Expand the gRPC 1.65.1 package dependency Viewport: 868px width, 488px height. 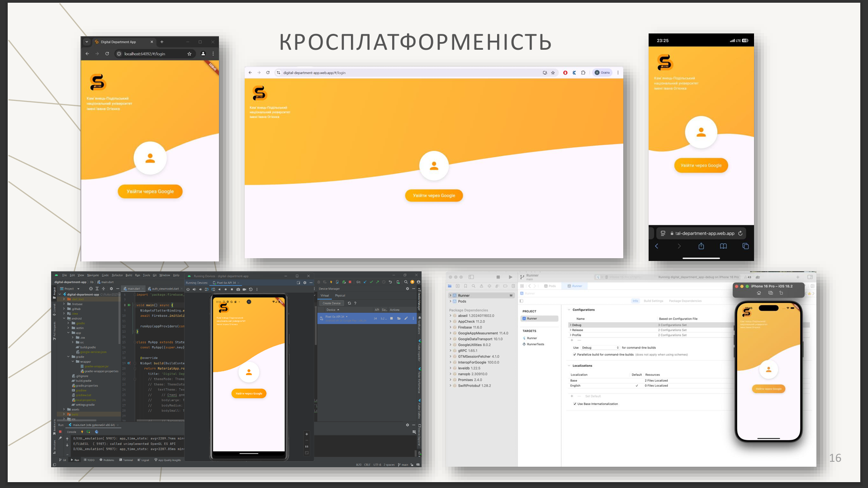(451, 351)
